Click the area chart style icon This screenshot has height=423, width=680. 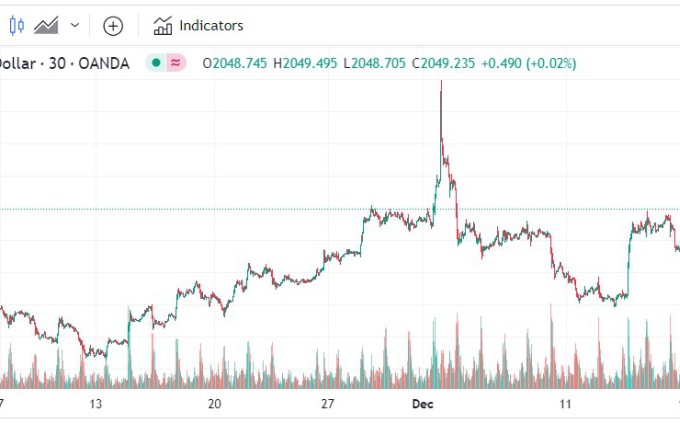(x=46, y=25)
